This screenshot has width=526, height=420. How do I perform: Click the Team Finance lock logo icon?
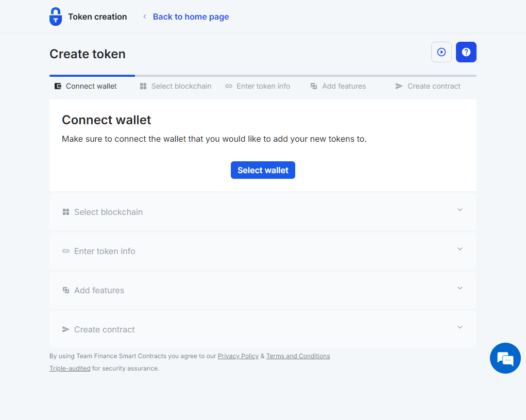55,16
